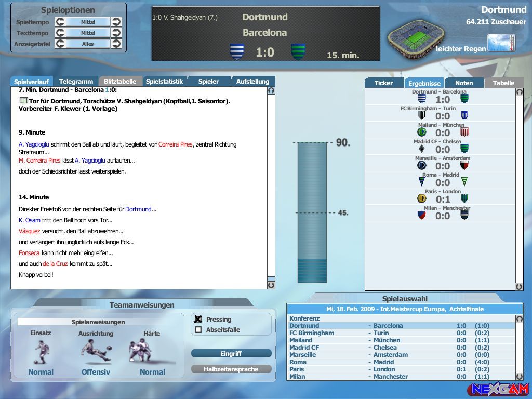This screenshot has height=399, width=532.
Task: Open the Tabelle tab in results panel
Action: (503, 83)
